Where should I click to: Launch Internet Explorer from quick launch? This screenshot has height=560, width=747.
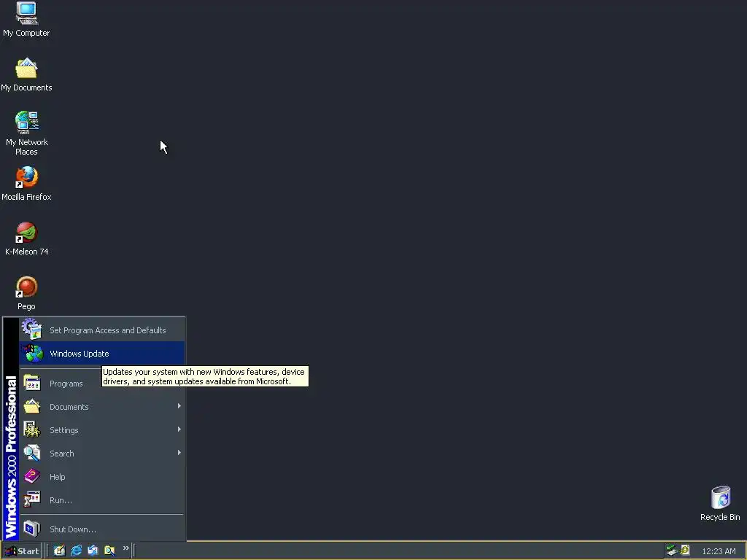[x=76, y=551]
